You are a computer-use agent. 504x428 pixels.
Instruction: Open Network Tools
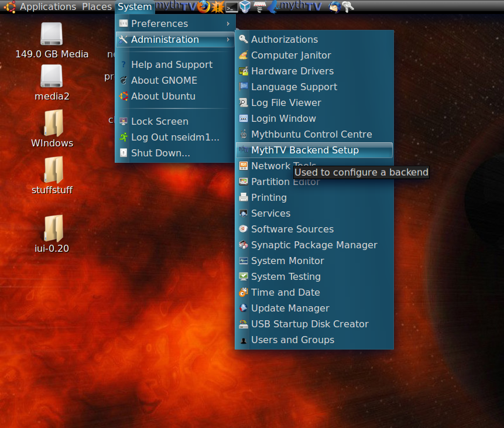[314, 166]
